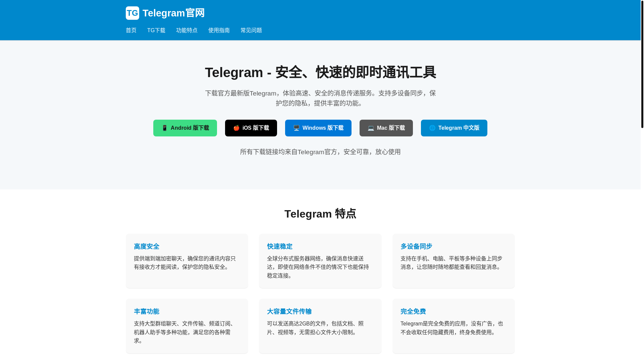Click the description starting 可以发送高达2GB的文件
Screen dimensions: 644x362
(x=316, y=328)
